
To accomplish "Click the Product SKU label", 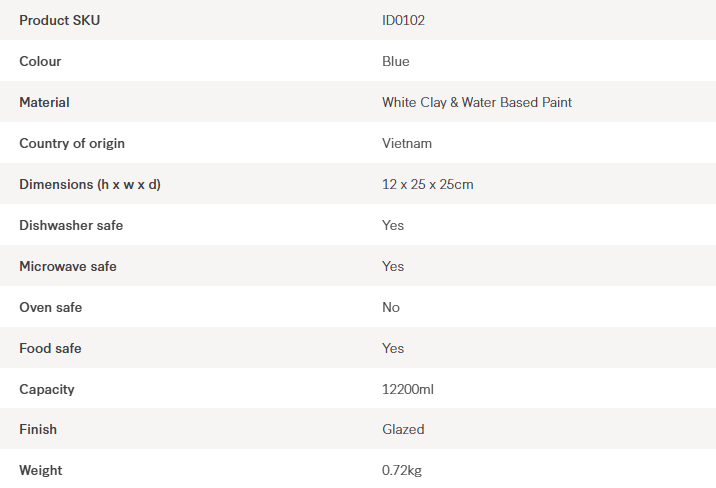I will pos(60,20).
